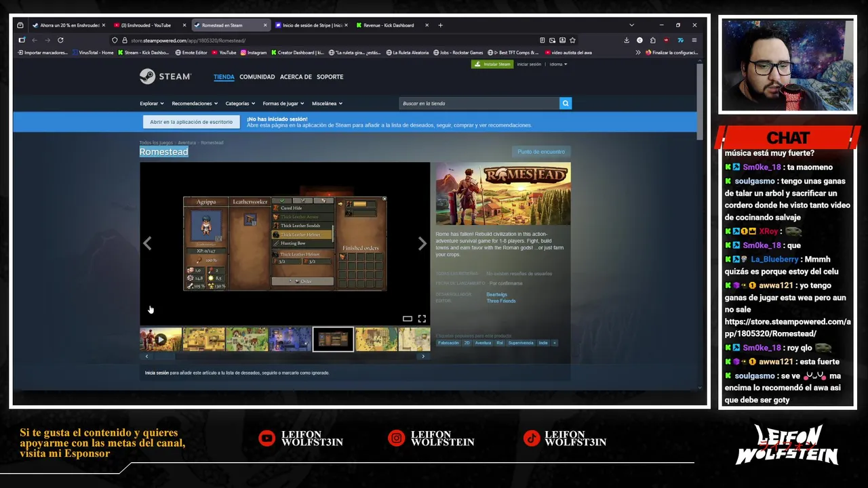Click the page vertical scrollbar
Image resolution: width=868 pixels, height=488 pixels.
[700, 100]
